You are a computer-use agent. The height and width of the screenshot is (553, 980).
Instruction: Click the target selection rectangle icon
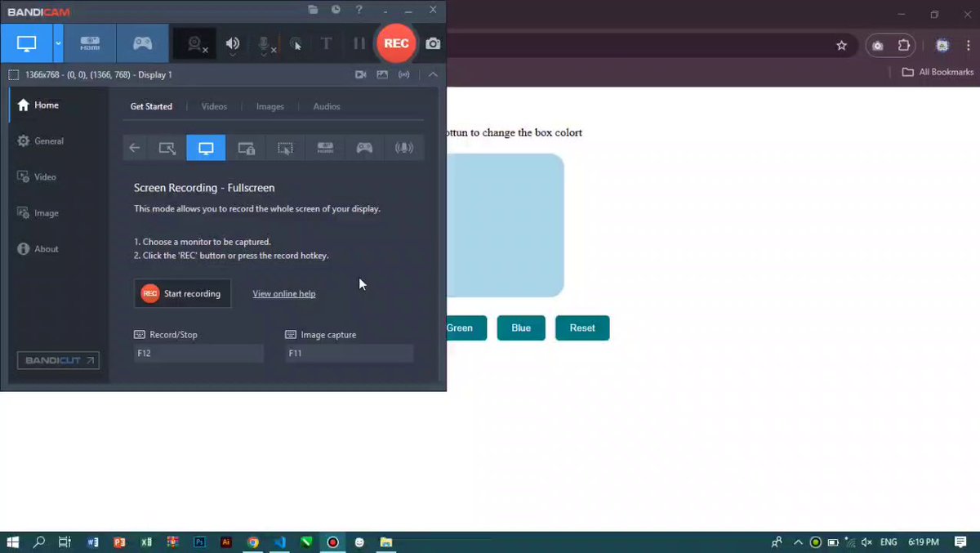[13, 74]
